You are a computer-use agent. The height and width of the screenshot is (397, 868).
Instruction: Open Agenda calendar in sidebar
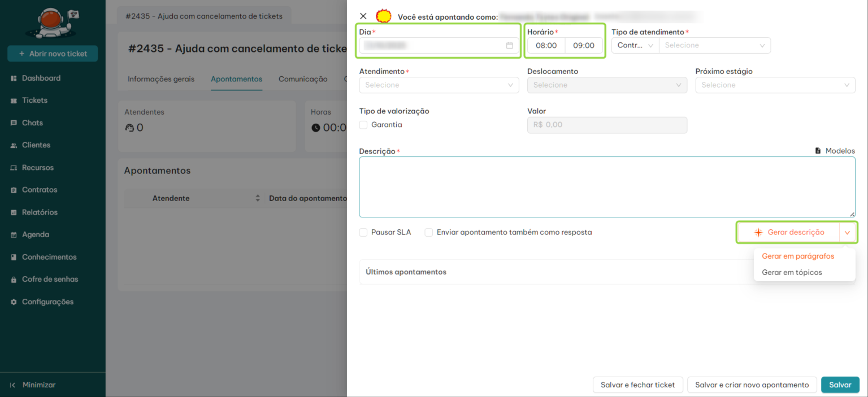(x=14, y=235)
